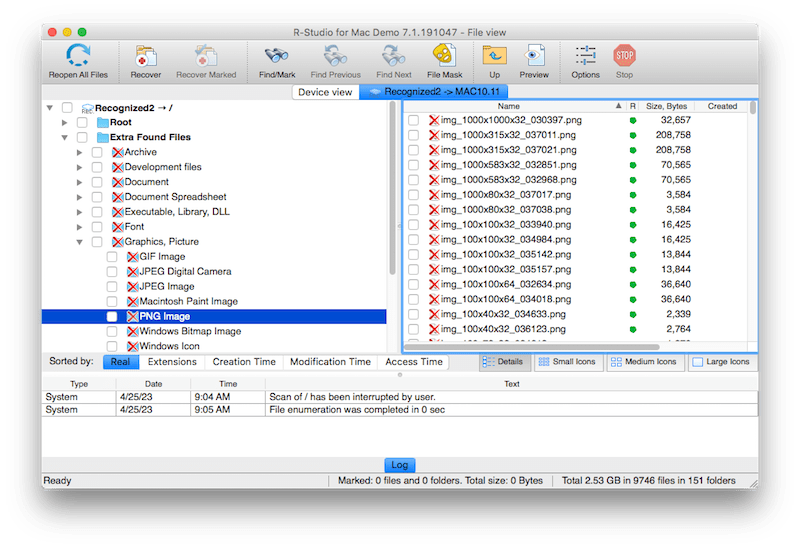This screenshot has height=548, width=800.
Task: Open the Find/Mark binoculars tool
Action: point(275,56)
